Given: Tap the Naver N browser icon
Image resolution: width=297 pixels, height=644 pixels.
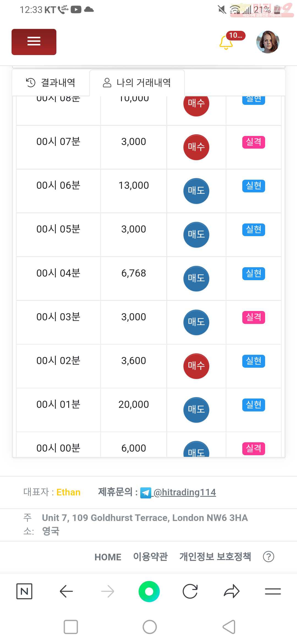Looking at the screenshot, I should 24,591.
